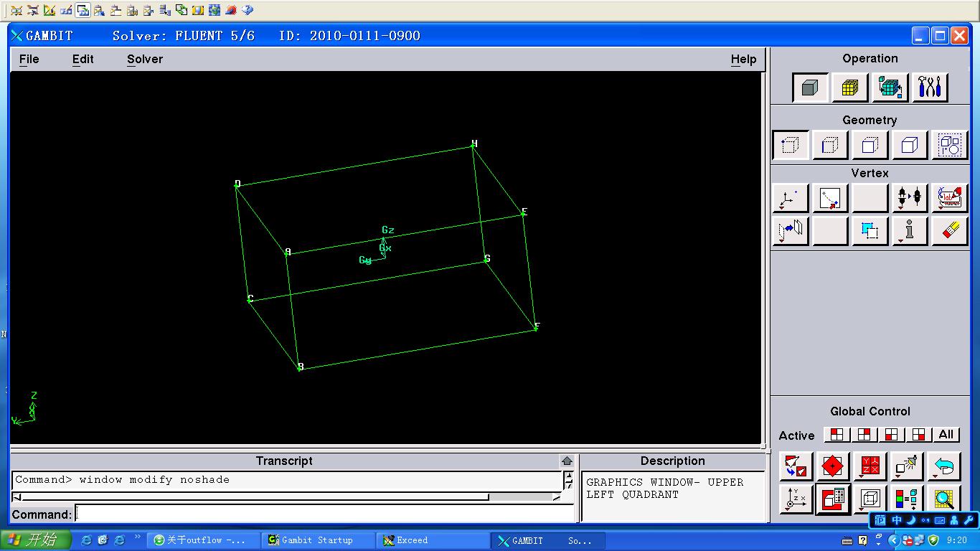The image size is (980, 551).
Task: Open the Examine Mesh magnifier icon
Action: click(x=944, y=499)
